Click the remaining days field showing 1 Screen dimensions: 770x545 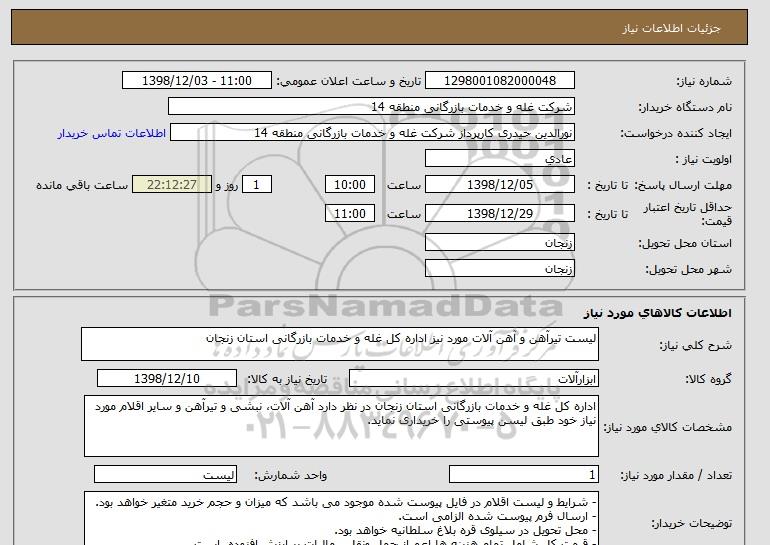point(256,185)
